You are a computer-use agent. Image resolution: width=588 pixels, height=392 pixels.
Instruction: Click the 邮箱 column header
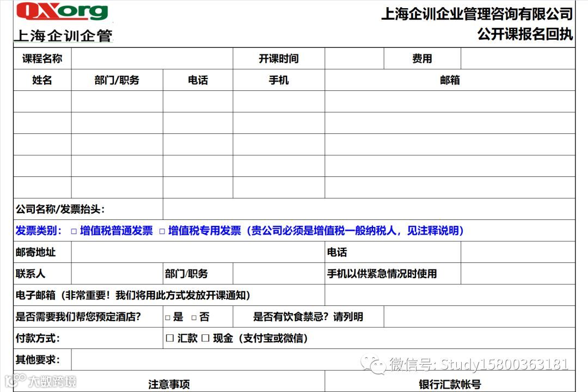coord(450,80)
